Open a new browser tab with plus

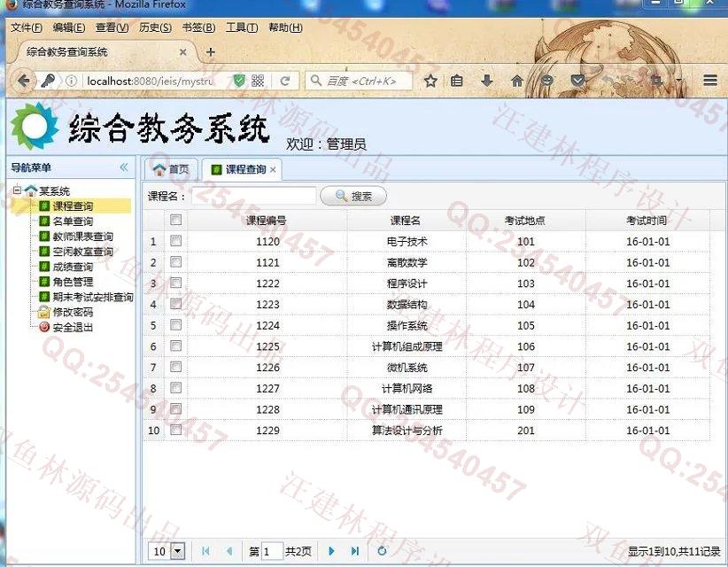tap(210, 52)
